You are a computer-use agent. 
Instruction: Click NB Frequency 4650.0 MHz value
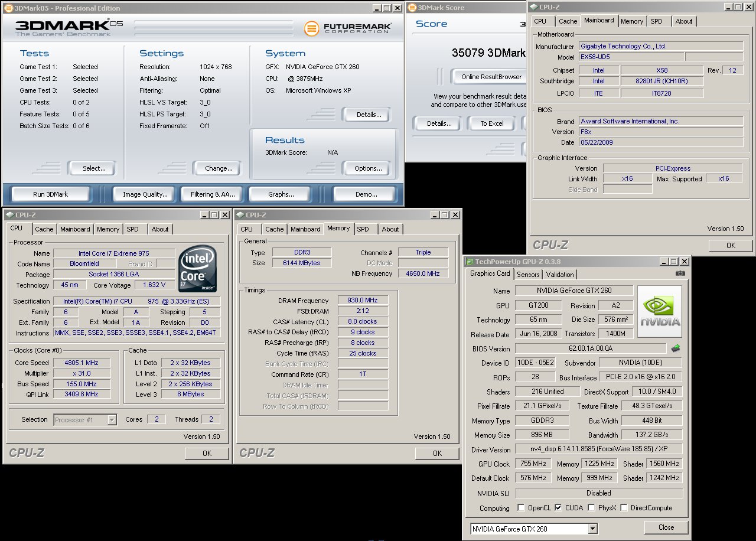tap(423, 273)
